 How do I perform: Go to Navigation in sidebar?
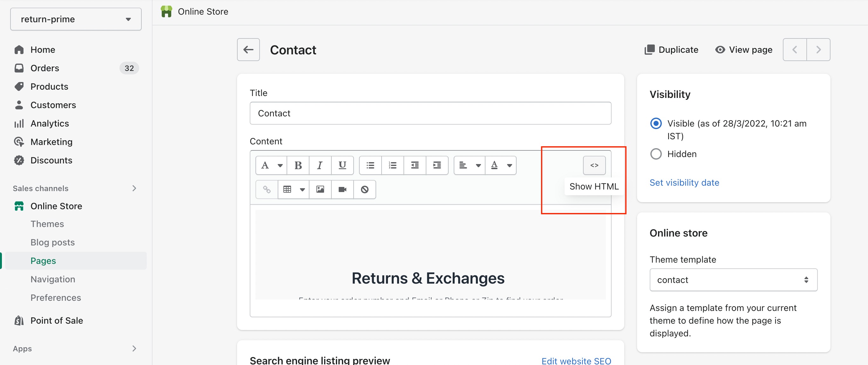pyautogui.click(x=53, y=279)
